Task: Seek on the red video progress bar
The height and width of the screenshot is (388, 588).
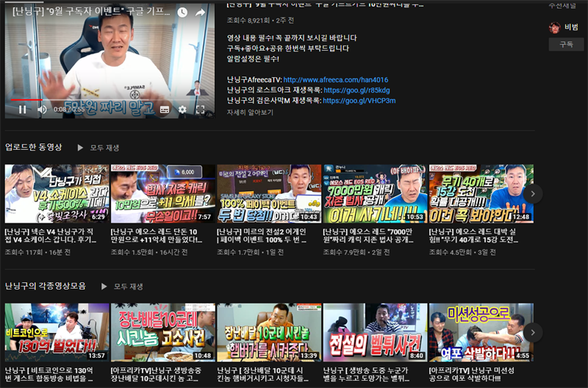Action: pyautogui.click(x=26, y=100)
